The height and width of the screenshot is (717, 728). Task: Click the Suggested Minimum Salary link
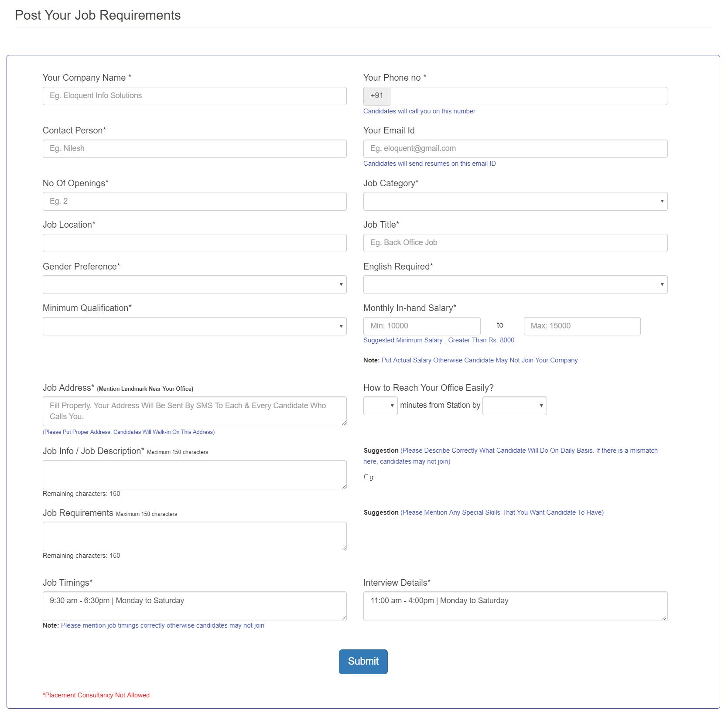[x=438, y=340]
